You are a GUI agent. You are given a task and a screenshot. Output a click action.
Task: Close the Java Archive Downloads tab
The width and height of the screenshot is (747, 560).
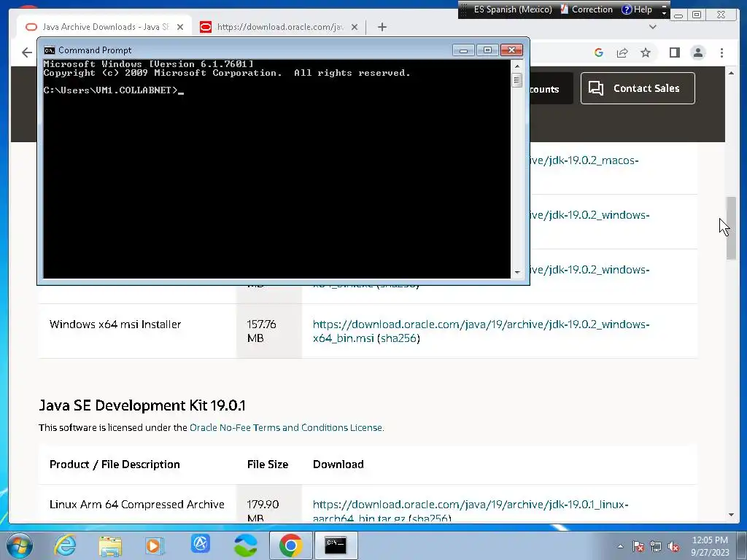pos(180,27)
